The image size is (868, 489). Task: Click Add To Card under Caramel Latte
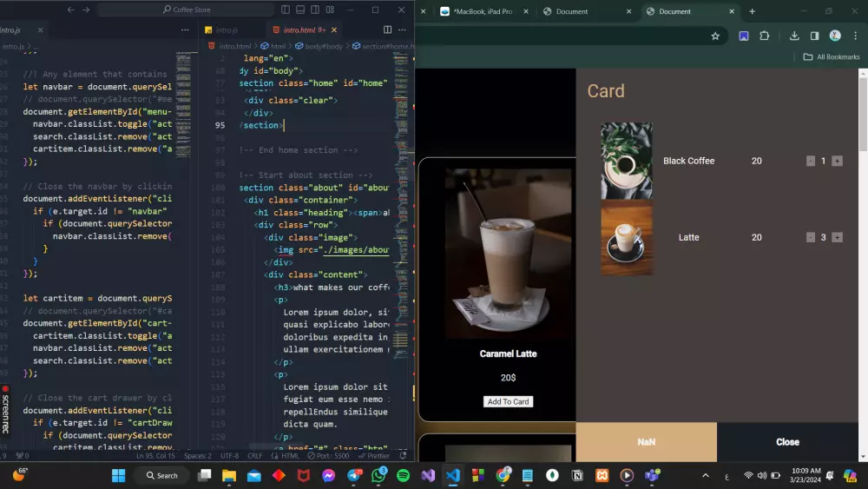tap(508, 401)
